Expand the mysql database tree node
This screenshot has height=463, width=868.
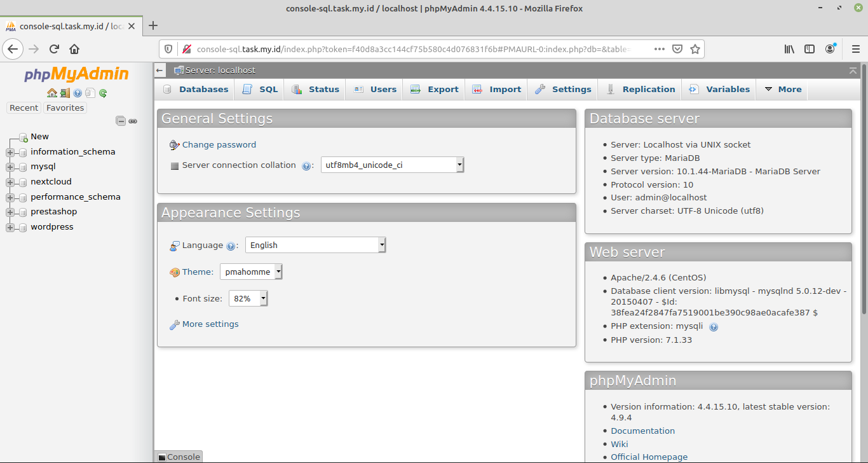coord(10,167)
